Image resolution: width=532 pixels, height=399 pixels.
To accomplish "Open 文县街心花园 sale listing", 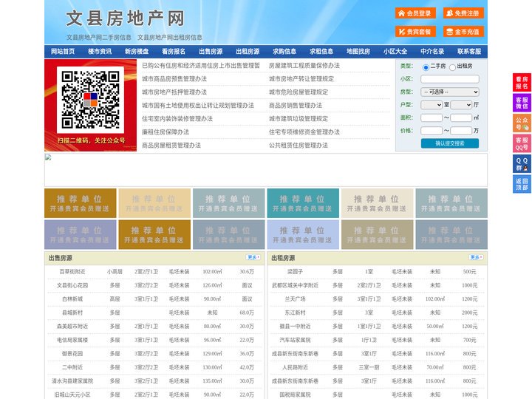I will click(72, 285).
